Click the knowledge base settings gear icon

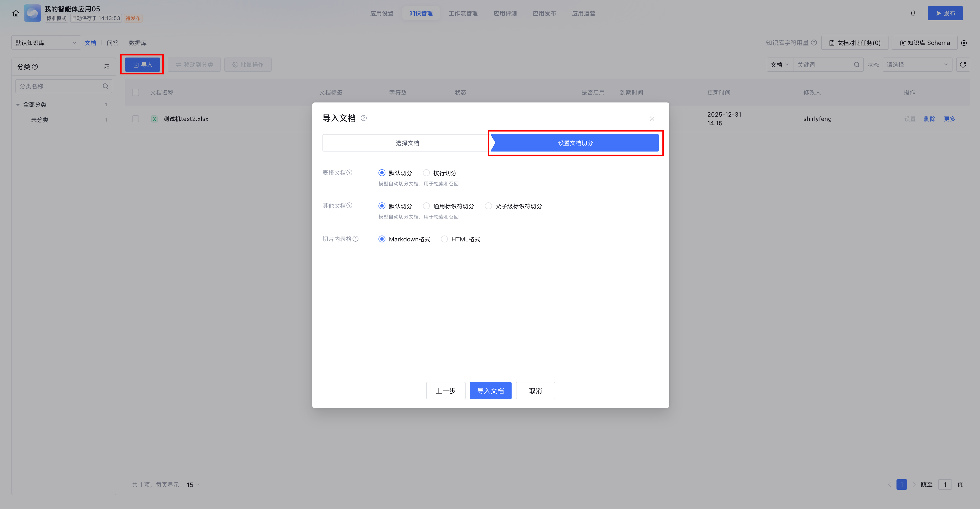click(x=964, y=43)
